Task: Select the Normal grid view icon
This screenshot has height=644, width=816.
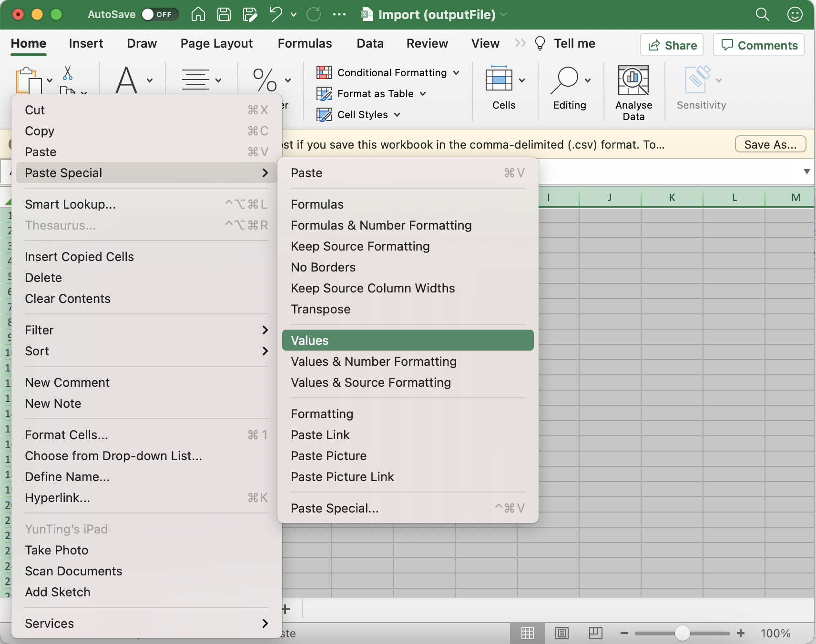Action: click(527, 633)
